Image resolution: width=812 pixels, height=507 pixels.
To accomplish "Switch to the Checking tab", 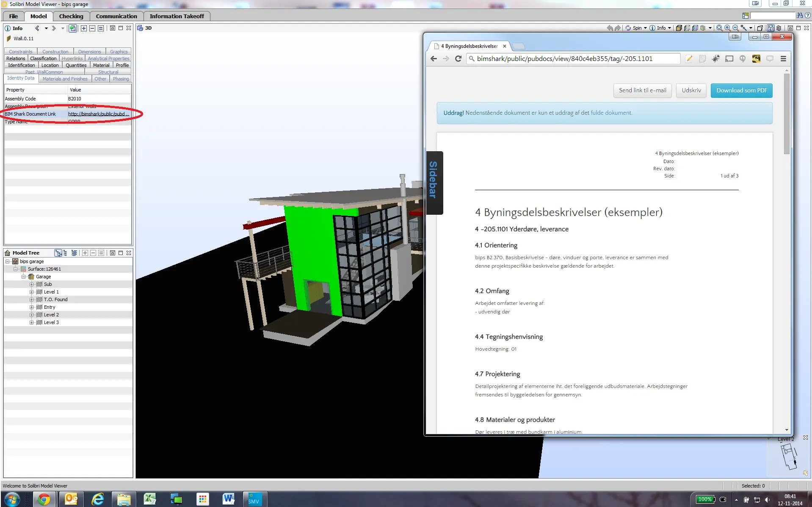I will (x=71, y=16).
